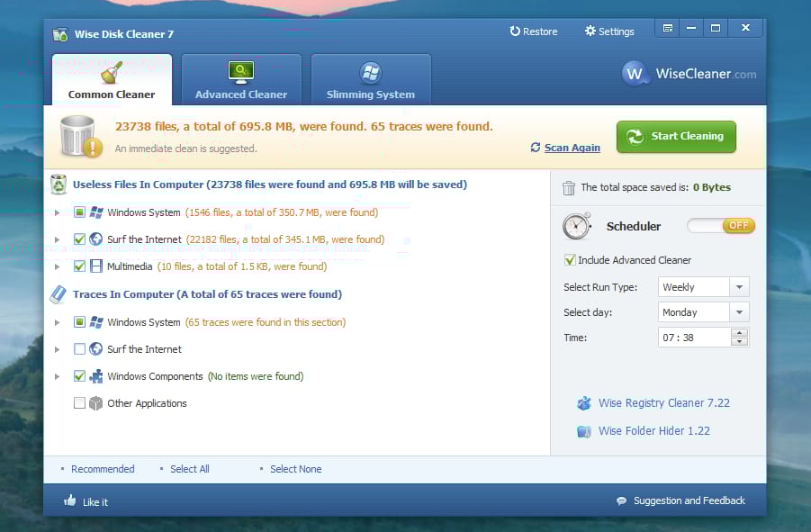
Task: Click the film strip Multimedia icon
Action: point(96,266)
